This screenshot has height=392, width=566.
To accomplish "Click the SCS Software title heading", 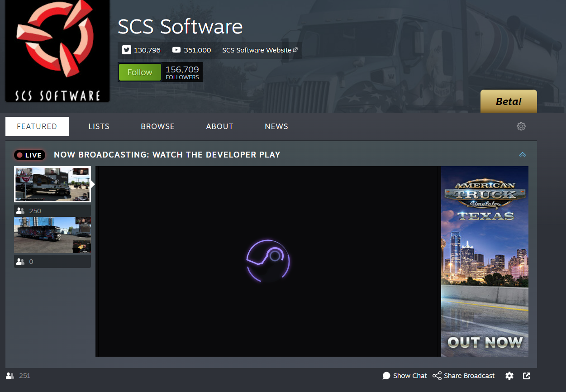I will [x=180, y=27].
